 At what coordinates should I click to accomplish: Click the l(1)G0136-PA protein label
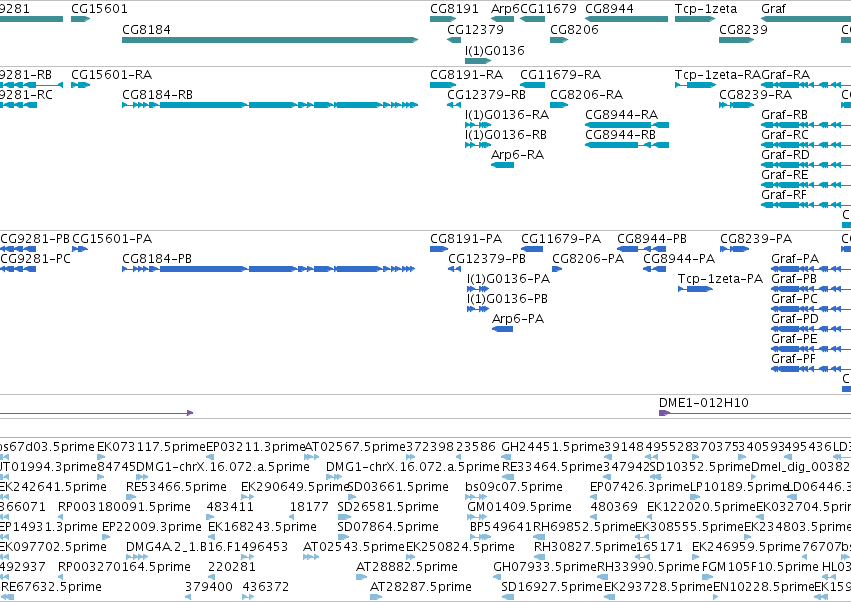509,278
